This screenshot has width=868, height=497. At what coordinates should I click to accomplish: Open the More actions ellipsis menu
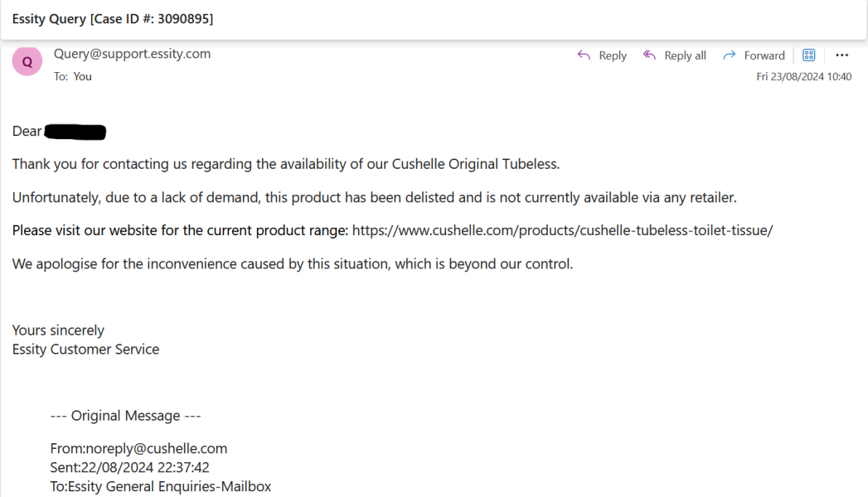pos(841,55)
